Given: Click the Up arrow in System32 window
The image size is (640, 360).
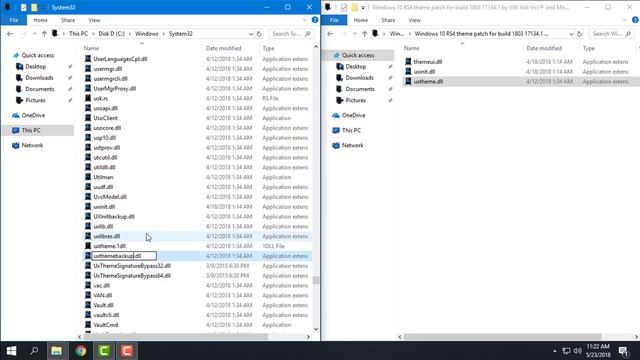Looking at the screenshot, I should [44, 34].
